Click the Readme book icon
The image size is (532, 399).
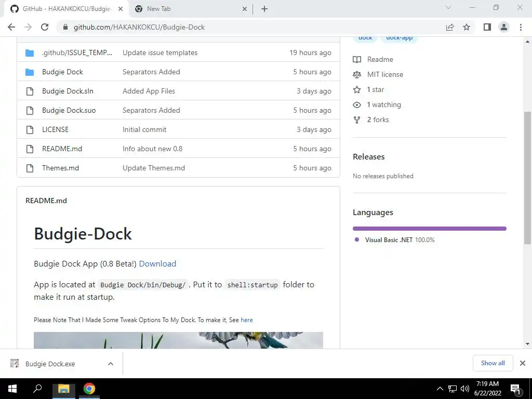tap(357, 59)
